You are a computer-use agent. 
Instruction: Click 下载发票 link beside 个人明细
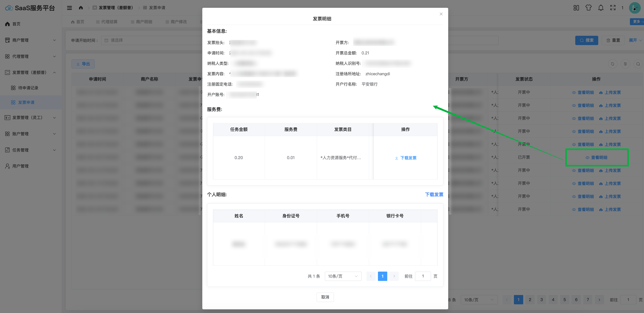pyautogui.click(x=434, y=194)
